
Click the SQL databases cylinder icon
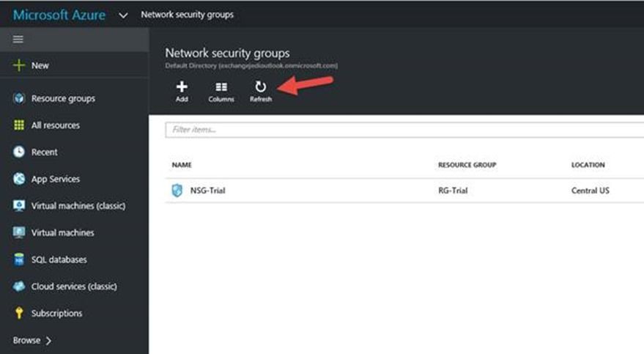(18, 259)
